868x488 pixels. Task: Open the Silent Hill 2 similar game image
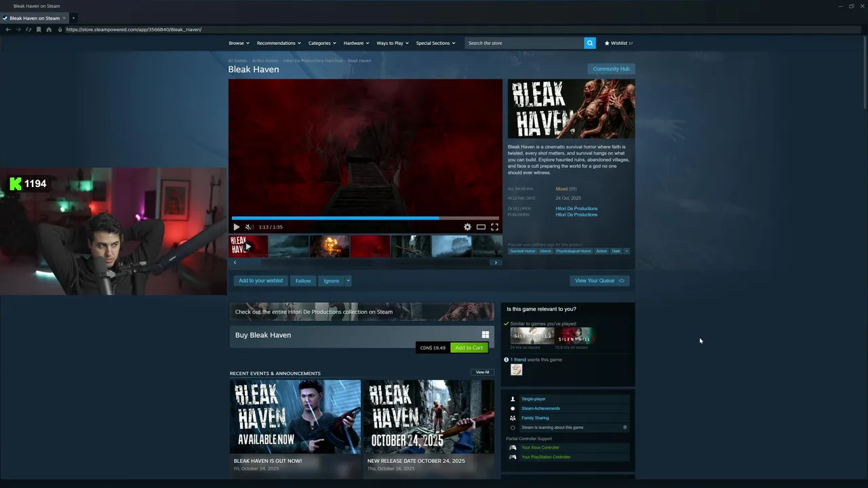click(x=532, y=335)
